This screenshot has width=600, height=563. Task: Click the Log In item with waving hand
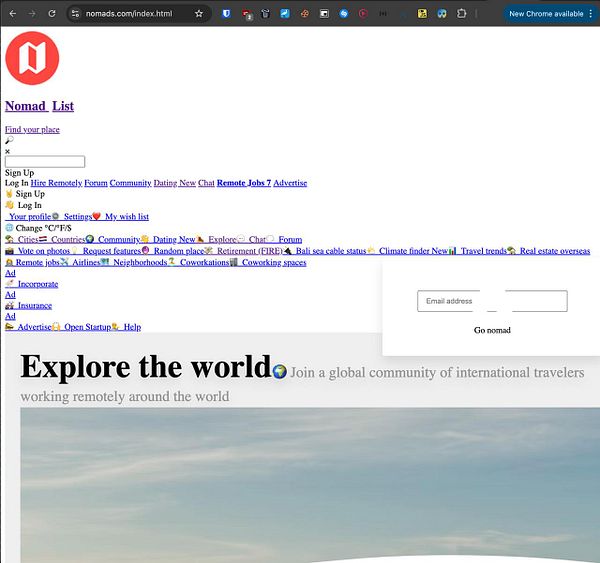(x=24, y=205)
